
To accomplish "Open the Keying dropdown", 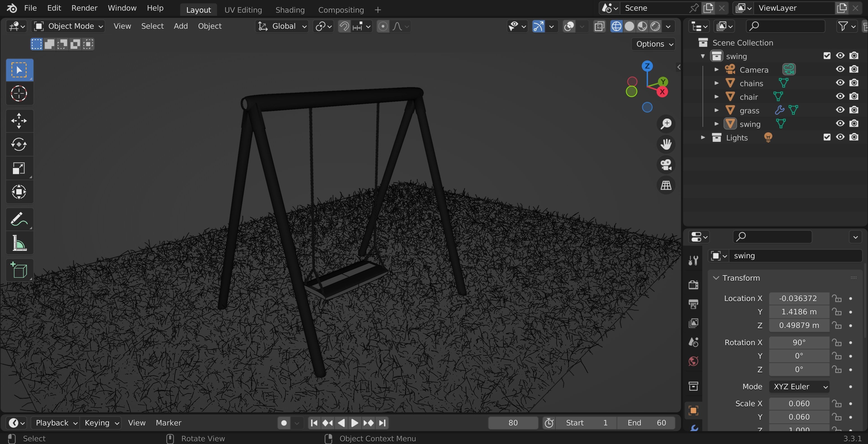I will pyautogui.click(x=101, y=423).
